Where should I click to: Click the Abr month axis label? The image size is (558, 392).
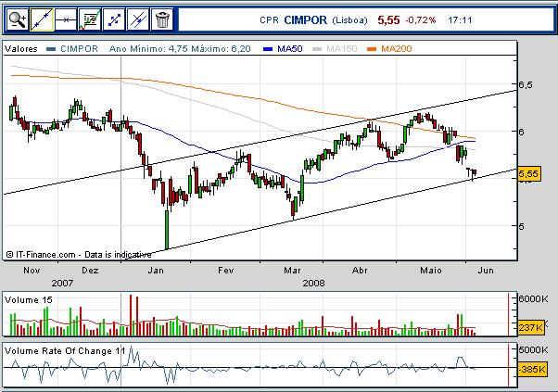[360, 271]
